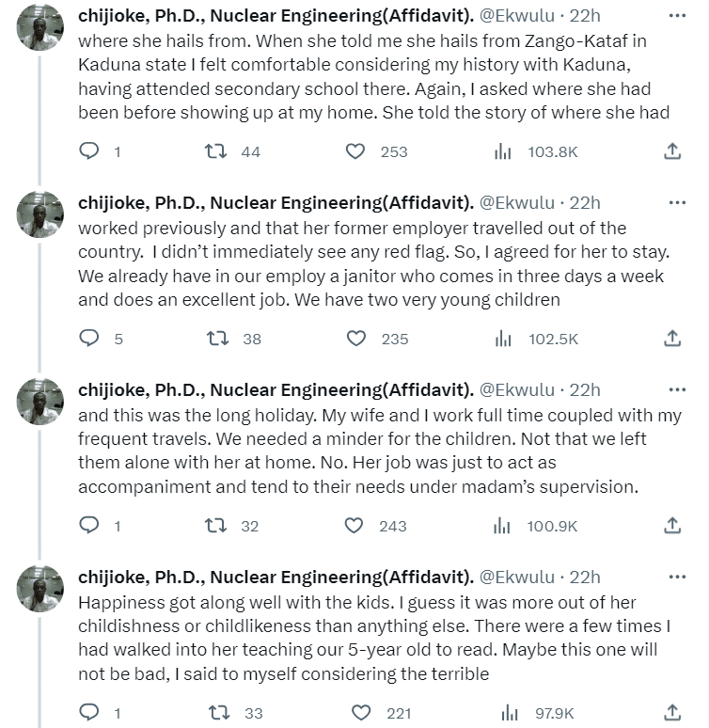Open more menu on long holiday tweet
Screen dimensions: 709x728
pyautogui.click(x=676, y=390)
